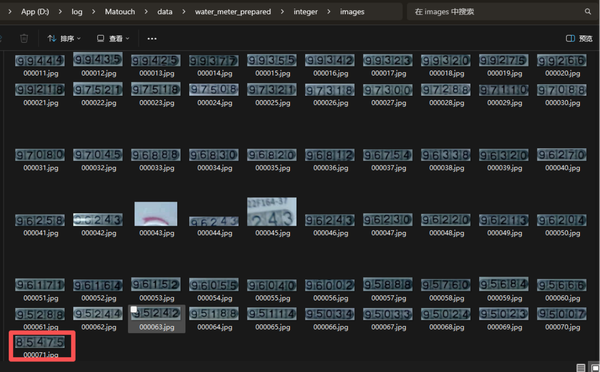Click the file name 000064.jpg
Image resolution: width=600 pixels, height=372 pixels.
coord(215,327)
